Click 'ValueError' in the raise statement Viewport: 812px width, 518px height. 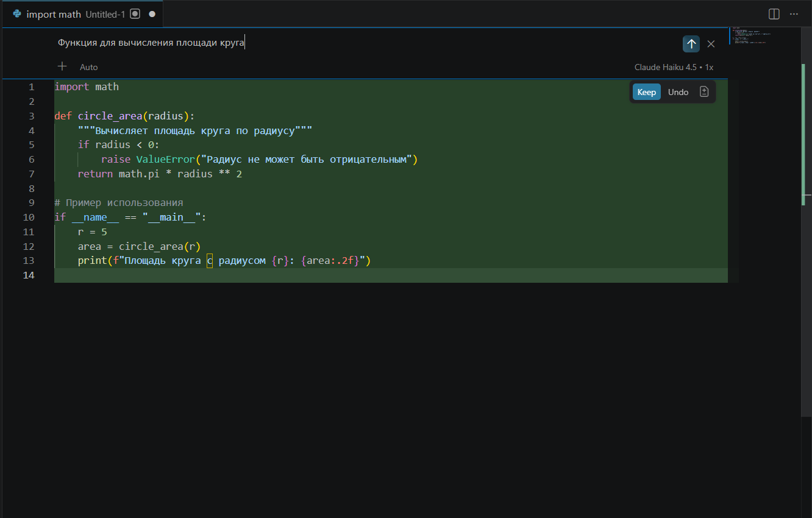(165, 160)
